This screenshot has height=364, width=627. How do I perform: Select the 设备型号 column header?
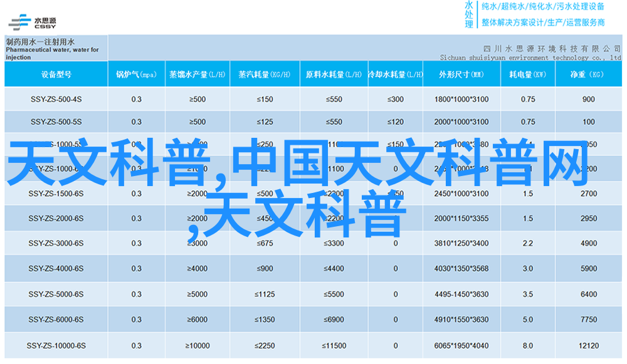[56, 75]
